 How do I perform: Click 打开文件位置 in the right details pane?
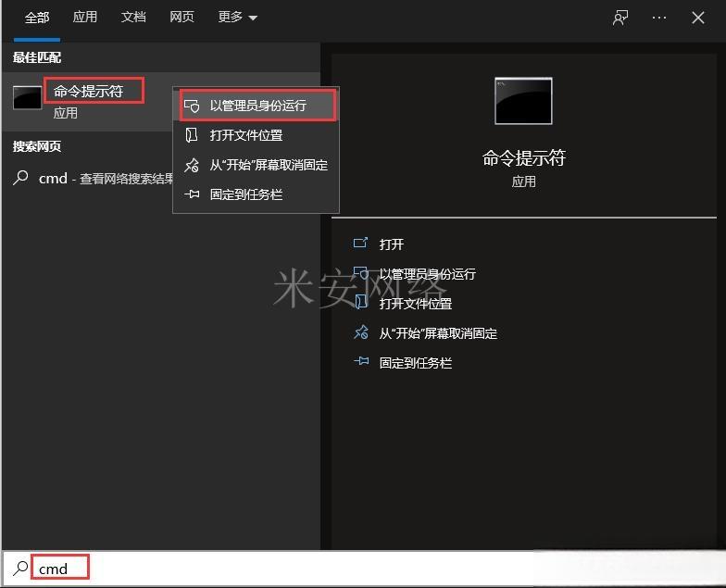click(x=415, y=304)
